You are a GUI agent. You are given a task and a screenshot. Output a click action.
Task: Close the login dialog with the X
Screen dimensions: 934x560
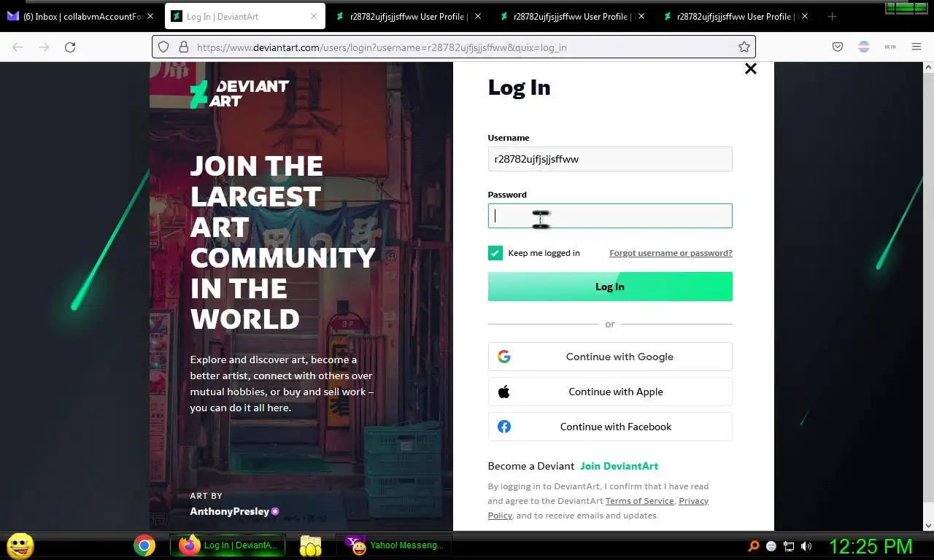pyautogui.click(x=750, y=69)
